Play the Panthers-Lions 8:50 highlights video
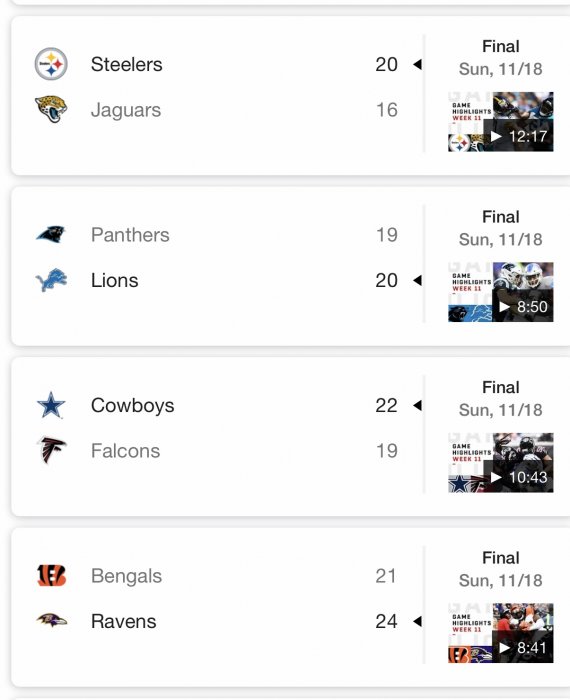 pos(500,292)
